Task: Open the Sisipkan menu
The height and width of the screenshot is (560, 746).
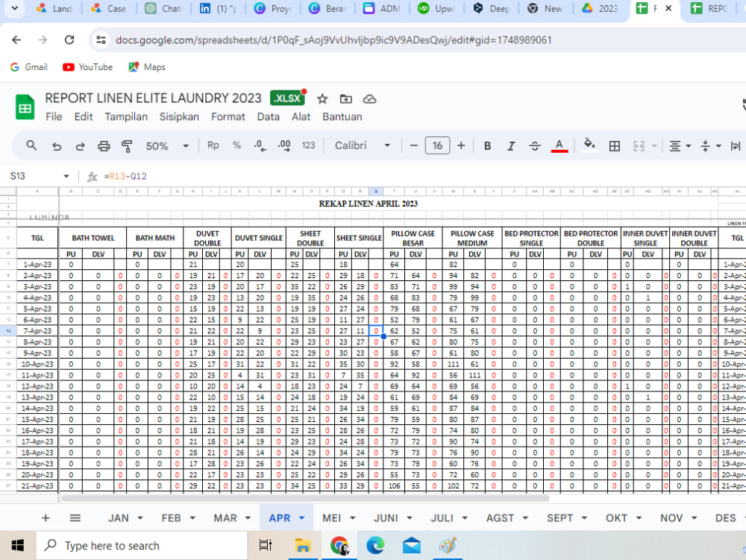Action: (x=179, y=117)
